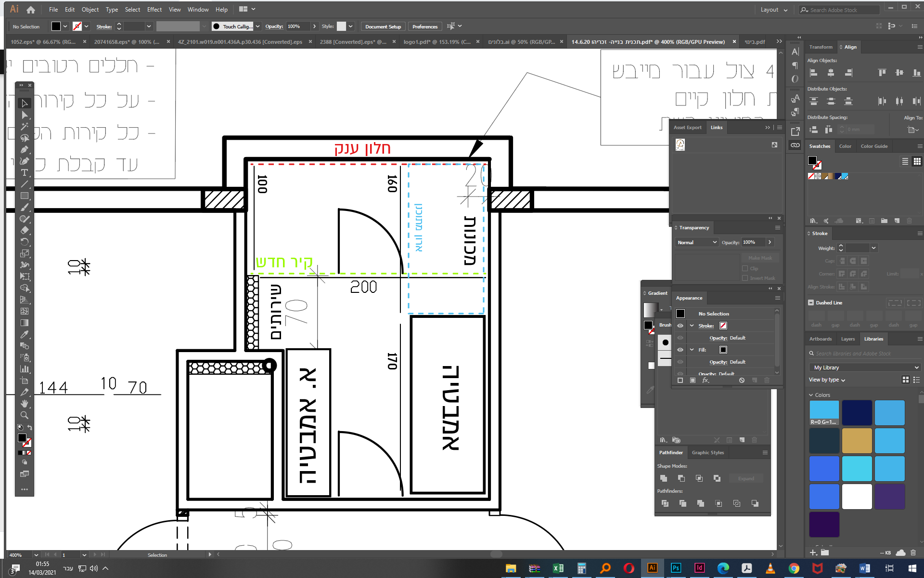Open the Effect menu
The width and height of the screenshot is (924, 578).
pyautogui.click(x=154, y=10)
